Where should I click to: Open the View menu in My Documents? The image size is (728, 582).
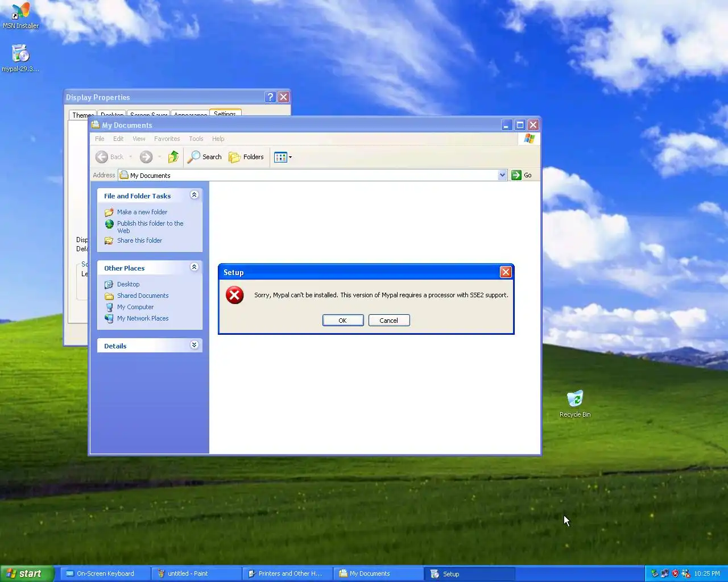coord(139,139)
